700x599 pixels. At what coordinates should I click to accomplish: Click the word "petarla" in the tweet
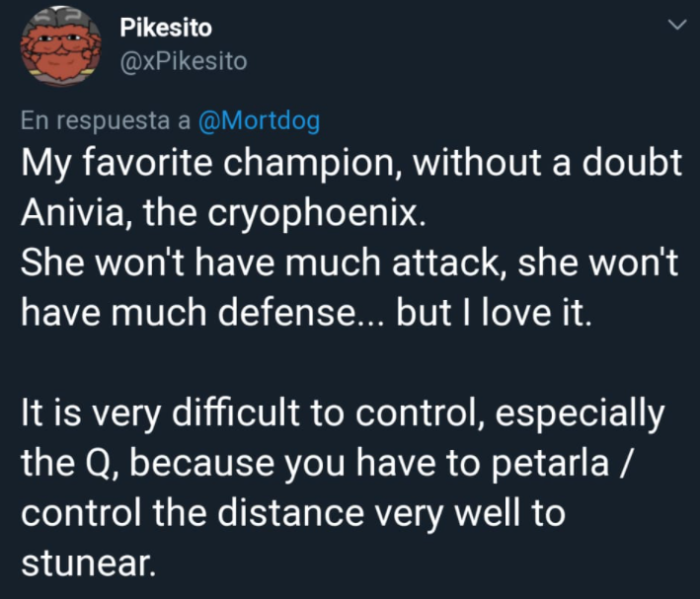click(x=551, y=463)
